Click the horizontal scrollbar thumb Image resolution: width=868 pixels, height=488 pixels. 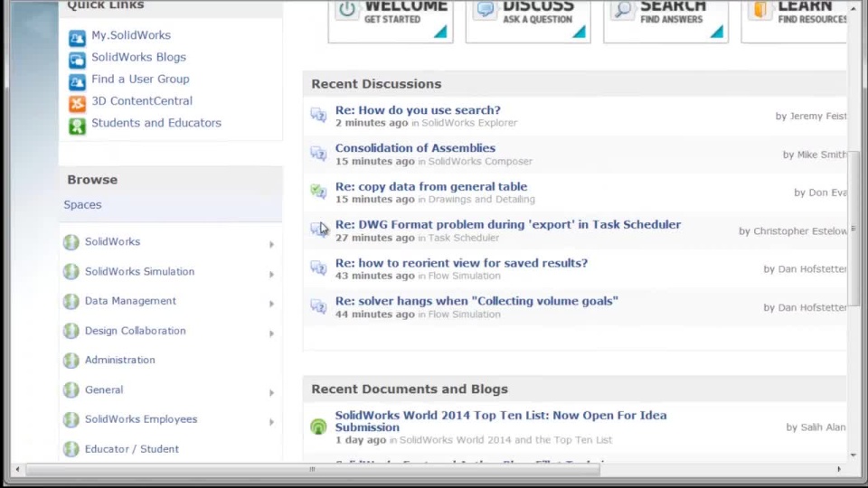coord(313,470)
